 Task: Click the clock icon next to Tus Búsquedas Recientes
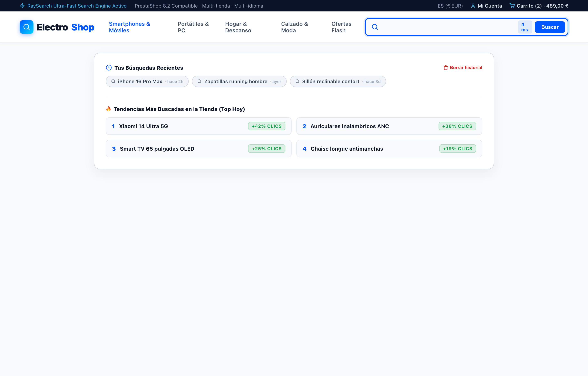coord(109,68)
